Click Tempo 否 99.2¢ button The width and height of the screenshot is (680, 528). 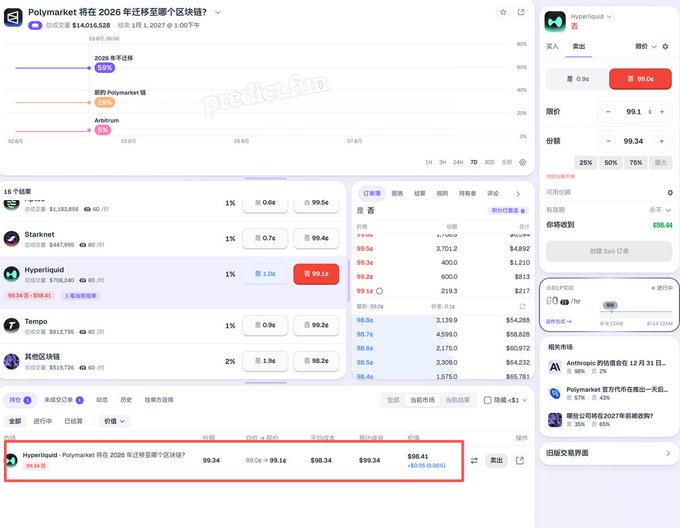pyautogui.click(x=316, y=325)
